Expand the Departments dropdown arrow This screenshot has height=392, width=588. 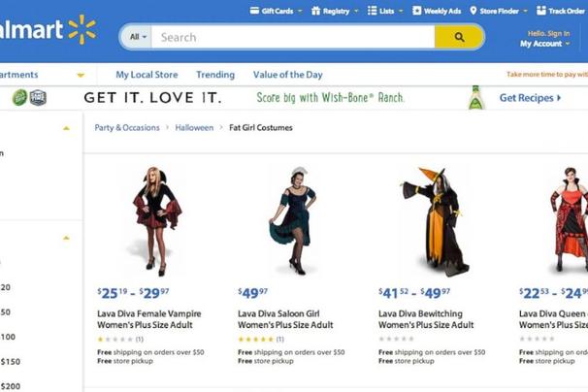(81, 75)
